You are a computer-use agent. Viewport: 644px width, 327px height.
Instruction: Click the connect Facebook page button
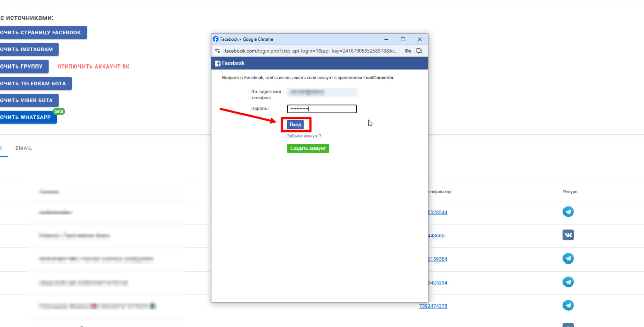[42, 32]
